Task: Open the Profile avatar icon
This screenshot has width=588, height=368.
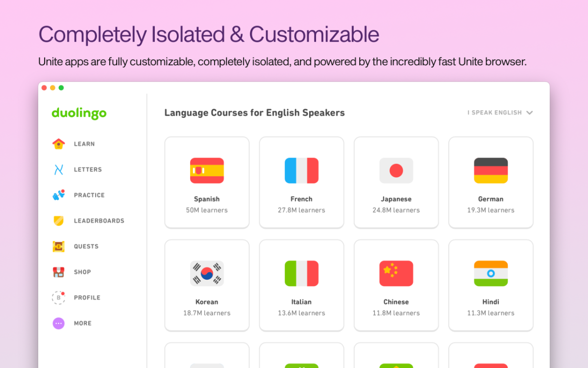Action: (x=58, y=297)
